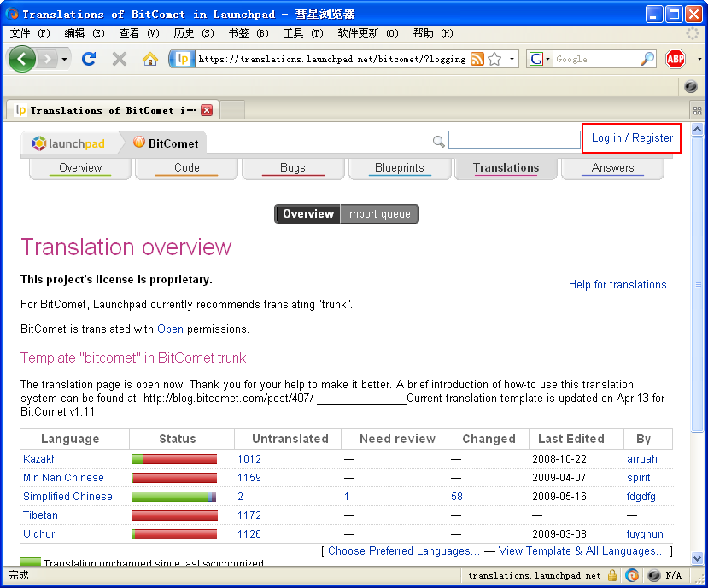The height and width of the screenshot is (588, 708).
Task: Switch to the Import queue view
Action: click(x=378, y=214)
